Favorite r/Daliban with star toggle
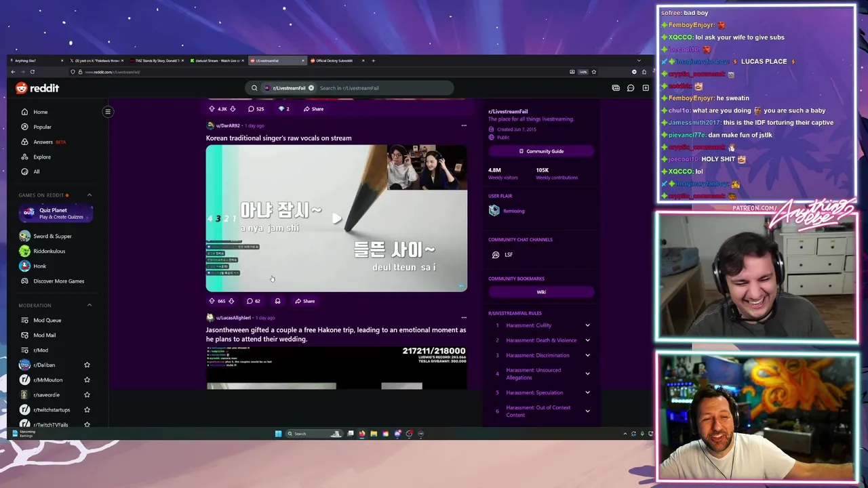This screenshot has width=868, height=488. (87, 365)
